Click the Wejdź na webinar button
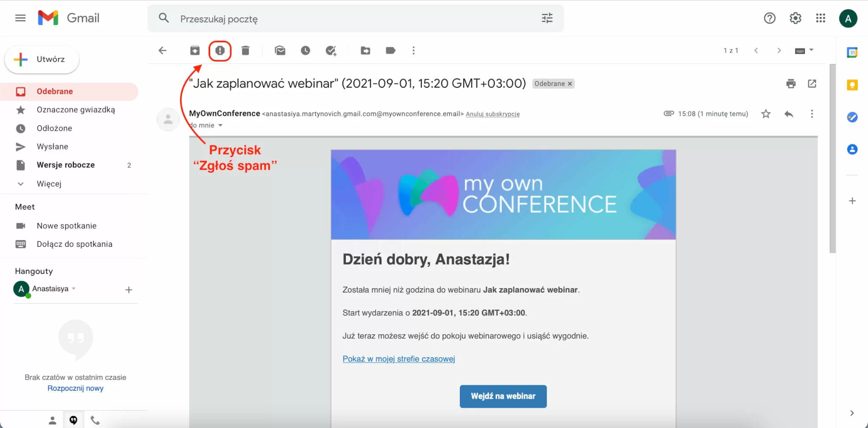Image resolution: width=868 pixels, height=428 pixels. point(503,396)
